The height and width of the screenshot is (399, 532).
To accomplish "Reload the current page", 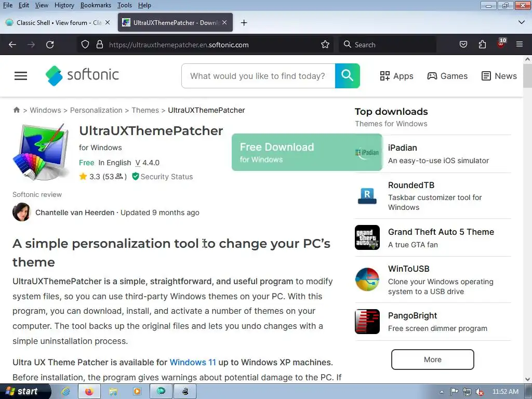I will point(50,45).
